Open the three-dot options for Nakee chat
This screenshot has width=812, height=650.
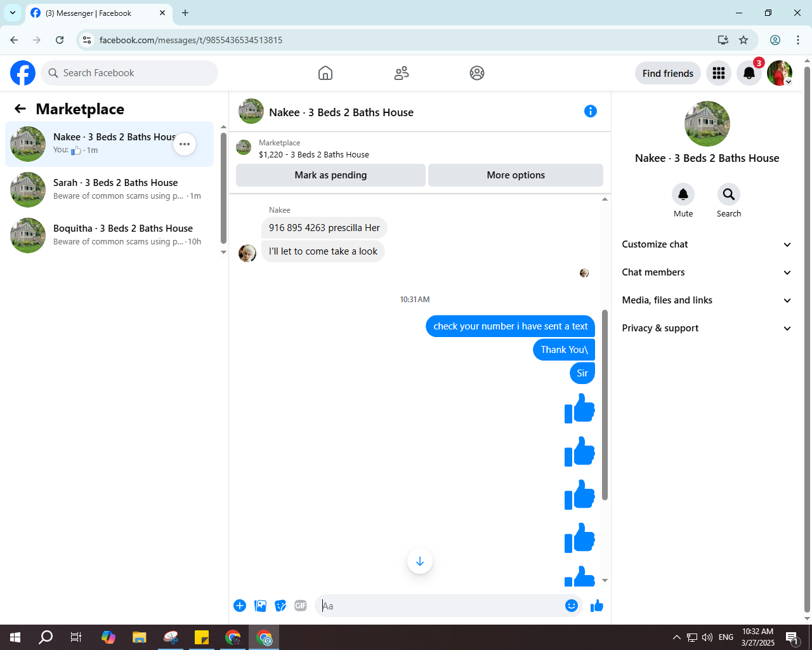point(185,144)
